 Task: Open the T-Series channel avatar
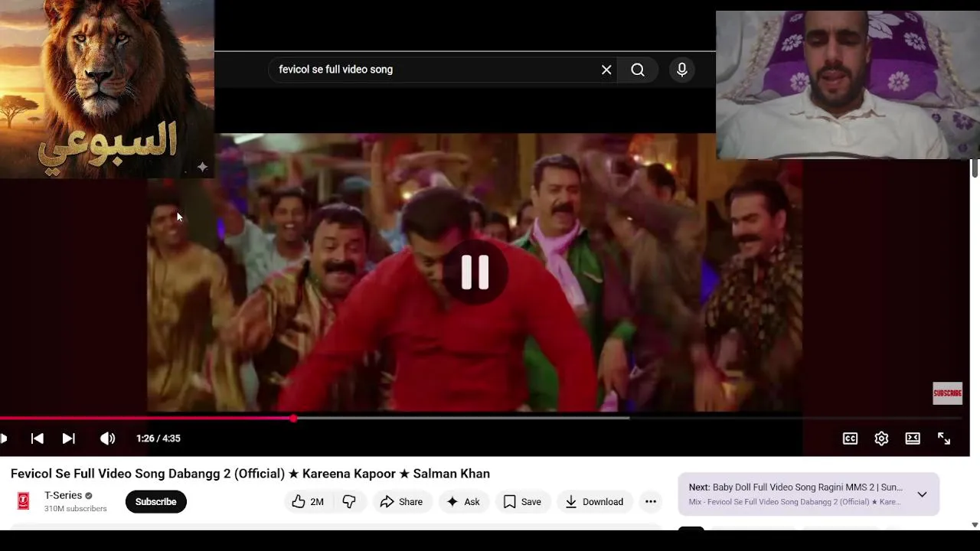click(24, 501)
